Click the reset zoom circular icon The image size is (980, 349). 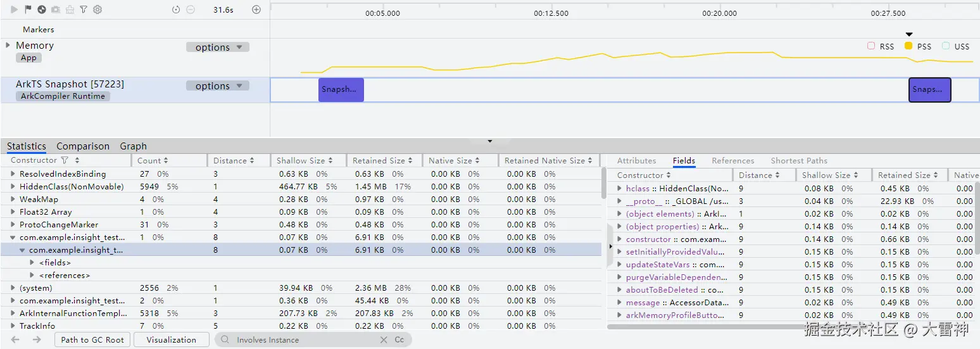click(x=176, y=10)
